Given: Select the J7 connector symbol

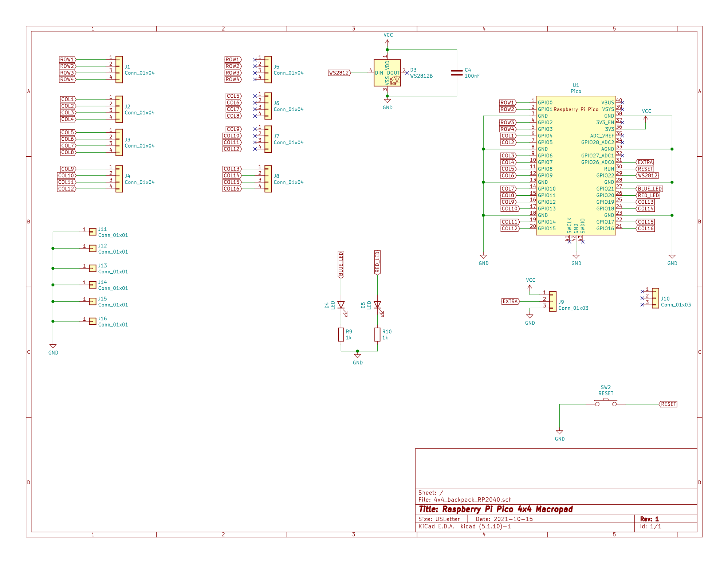Looking at the screenshot, I should (268, 139).
